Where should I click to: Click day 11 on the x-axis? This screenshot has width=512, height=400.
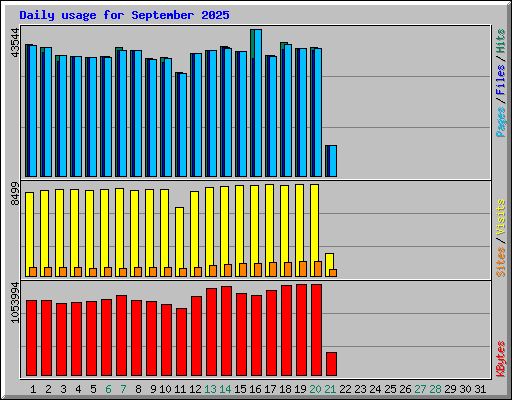coord(180,389)
